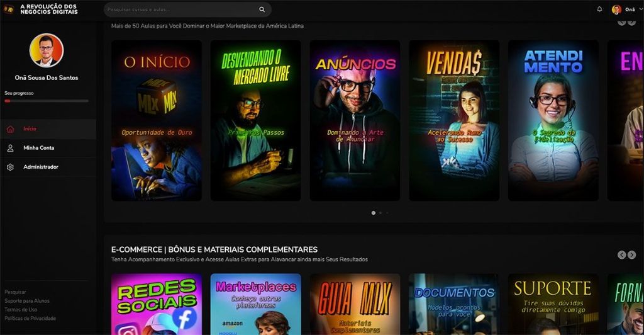The image size is (644, 335).
Task: Open the notifications bell
Action: point(599,9)
